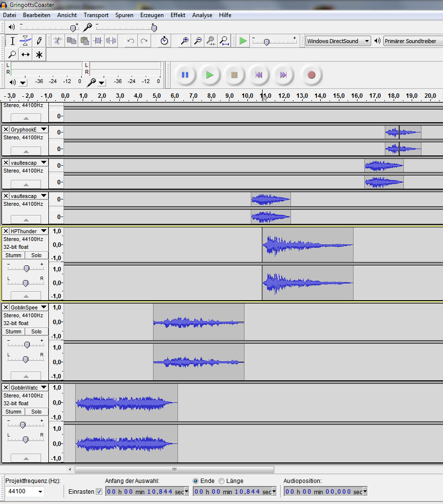Click Solo on the GoblinWatc track
The width and height of the screenshot is (443, 504).
coord(37,412)
